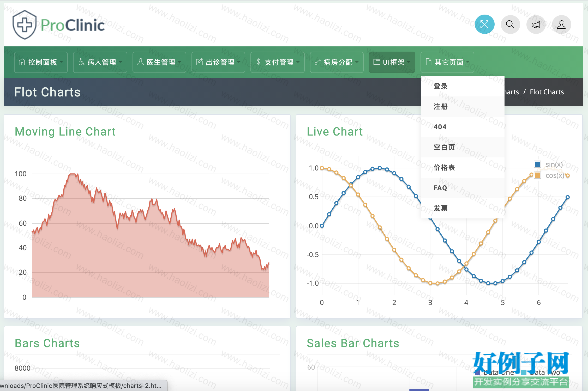The width and height of the screenshot is (588, 391).
Task: Click the ProClinic shield logo
Action: [25, 25]
